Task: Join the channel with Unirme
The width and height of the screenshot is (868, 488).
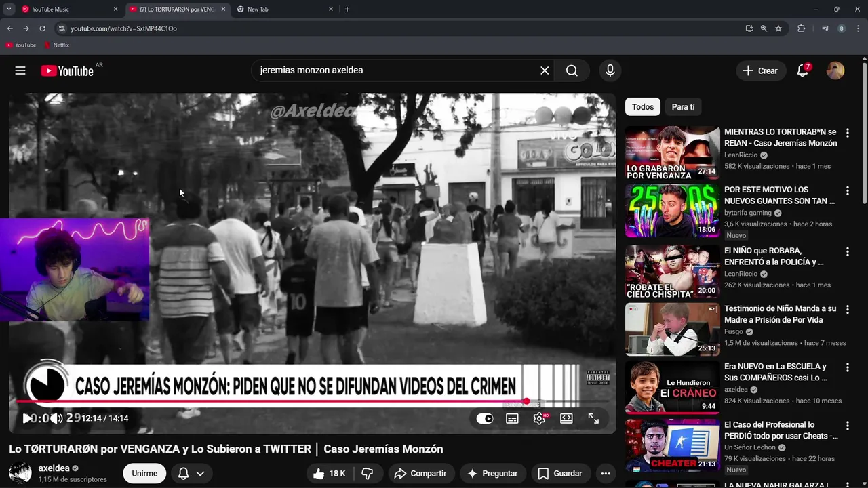Action: pyautogui.click(x=144, y=474)
